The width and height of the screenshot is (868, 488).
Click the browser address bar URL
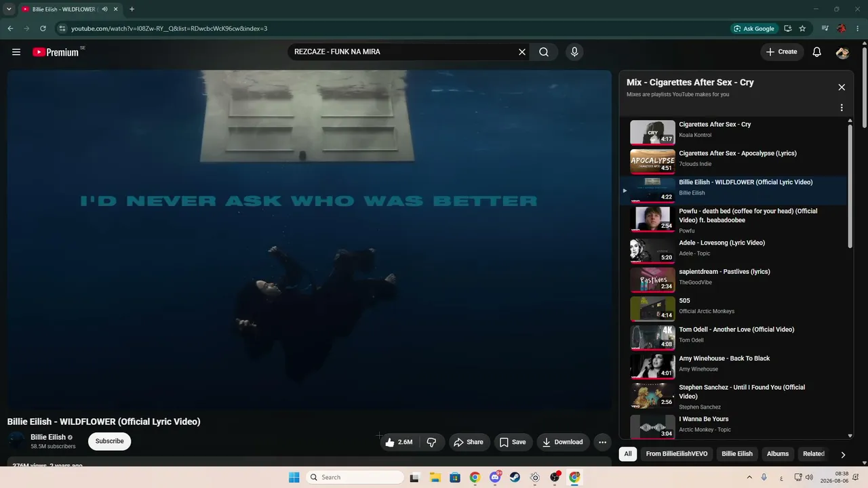[170, 28]
